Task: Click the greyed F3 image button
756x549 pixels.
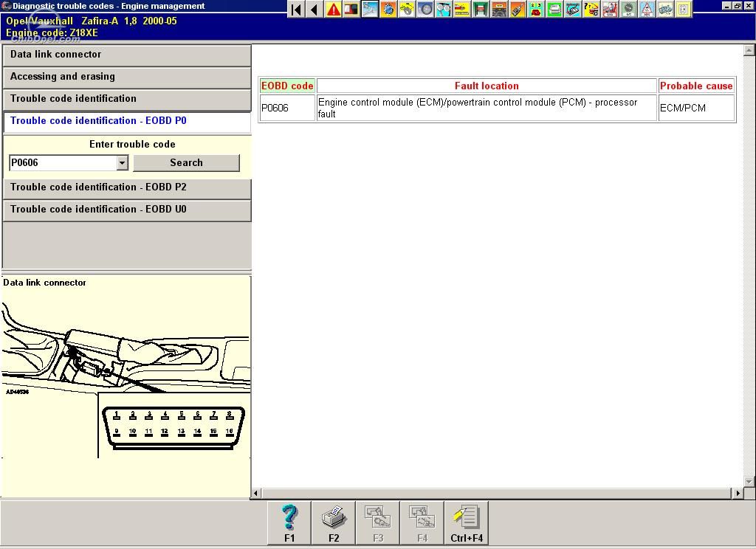Action: pyautogui.click(x=378, y=523)
